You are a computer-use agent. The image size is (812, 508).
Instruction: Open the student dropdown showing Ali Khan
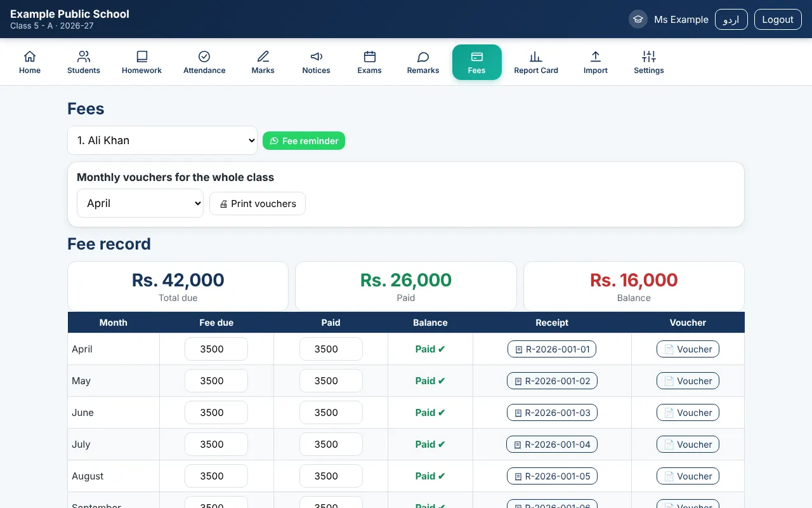tap(162, 140)
